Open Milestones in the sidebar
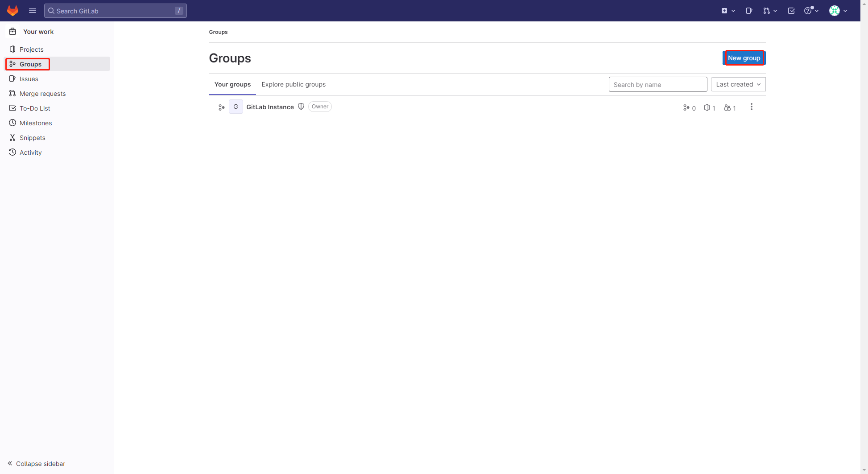Screen dimensions: 868x474 [57, 123]
